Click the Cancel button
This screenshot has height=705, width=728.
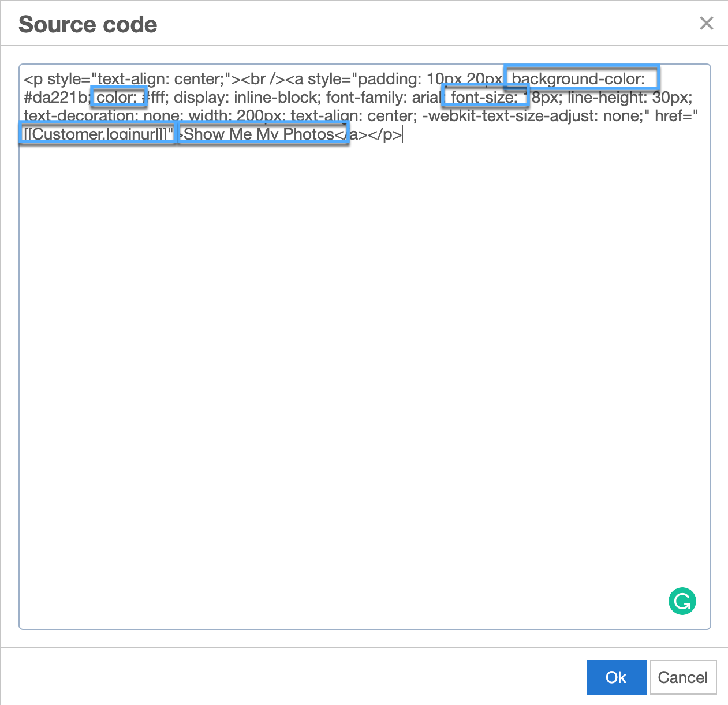(683, 677)
